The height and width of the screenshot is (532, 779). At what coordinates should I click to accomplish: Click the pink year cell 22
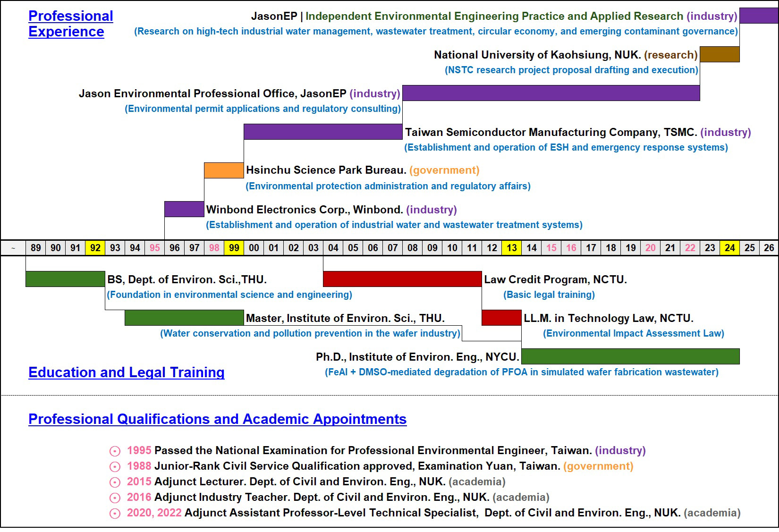pyautogui.click(x=690, y=248)
